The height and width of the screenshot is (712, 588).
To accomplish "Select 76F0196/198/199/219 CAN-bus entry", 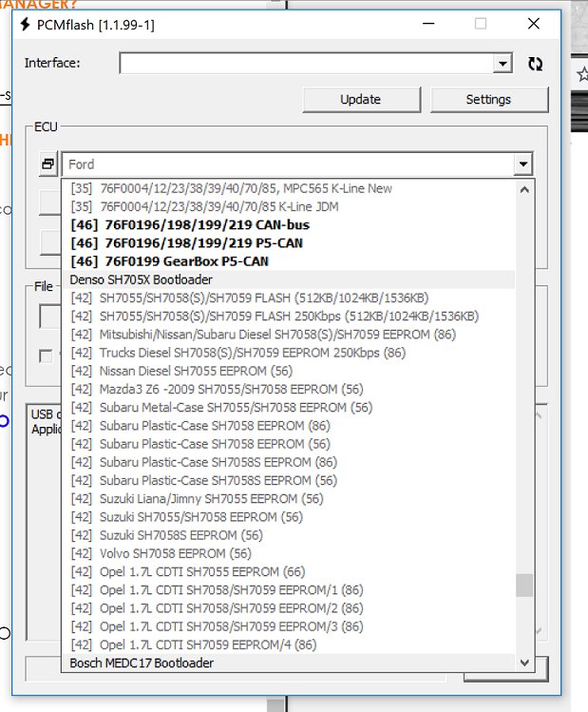I will 289,224.
